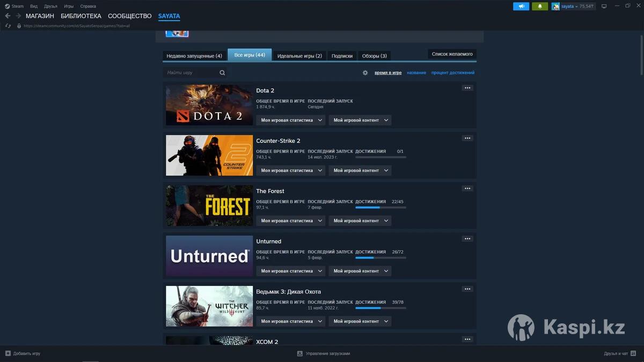Switch to Недавно запущенные (4) tab

(x=194, y=56)
